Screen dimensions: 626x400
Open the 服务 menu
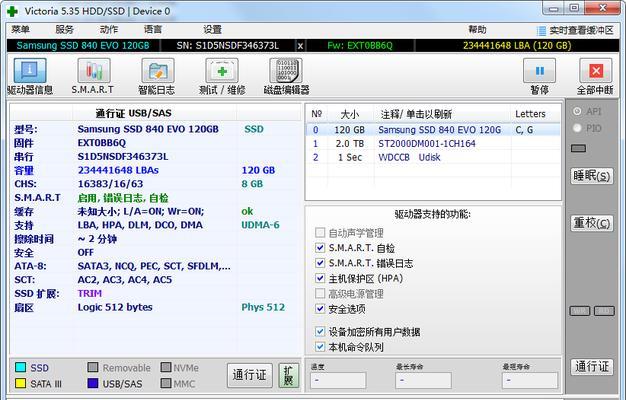click(x=64, y=30)
